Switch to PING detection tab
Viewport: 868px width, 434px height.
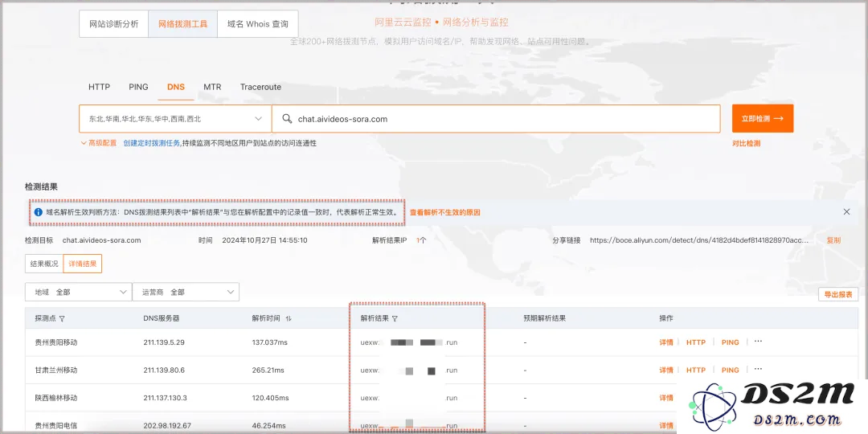138,87
